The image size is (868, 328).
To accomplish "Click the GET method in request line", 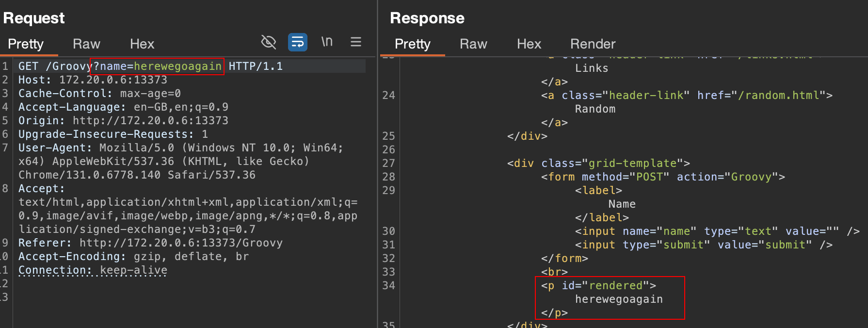I will tap(28, 66).
